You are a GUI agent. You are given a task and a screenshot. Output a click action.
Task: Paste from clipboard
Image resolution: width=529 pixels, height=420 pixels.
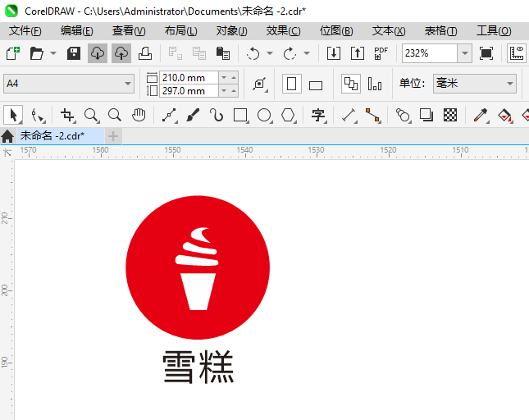point(222,53)
